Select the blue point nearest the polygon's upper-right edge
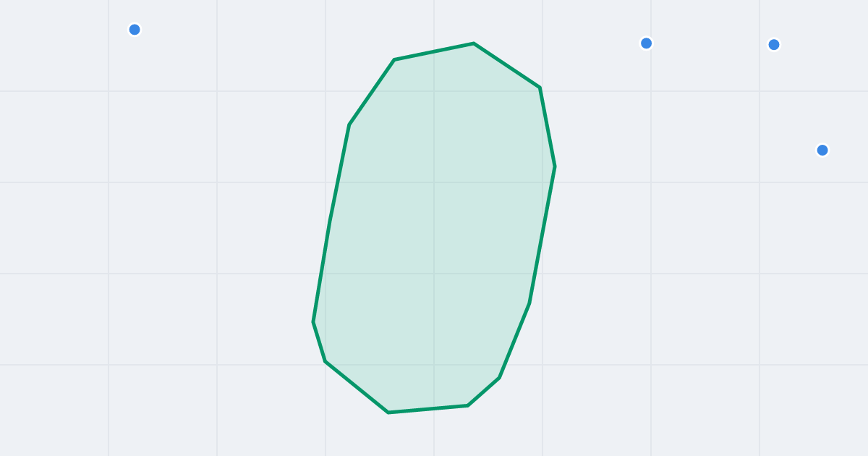Screen dimensions: 868x456 (x=647, y=43)
